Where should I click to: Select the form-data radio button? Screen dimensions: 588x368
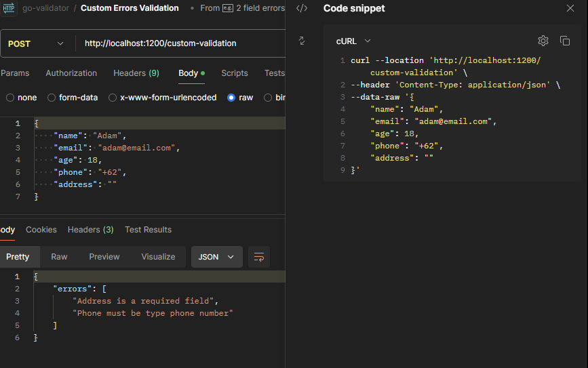(52, 98)
